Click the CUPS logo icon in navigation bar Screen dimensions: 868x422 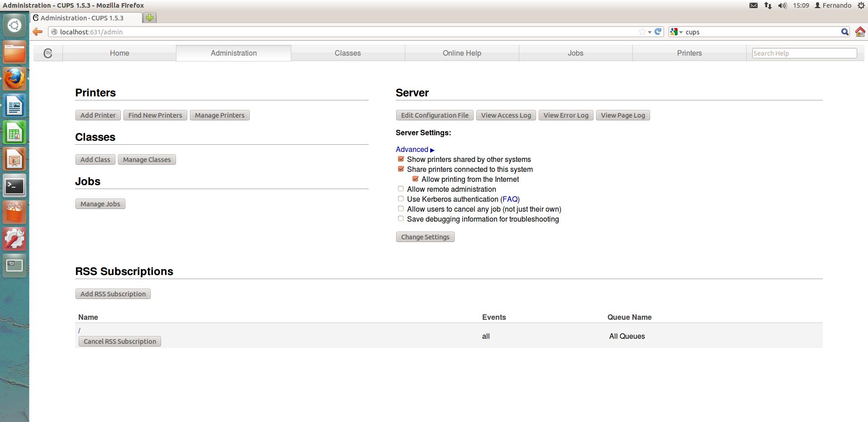[x=48, y=53]
